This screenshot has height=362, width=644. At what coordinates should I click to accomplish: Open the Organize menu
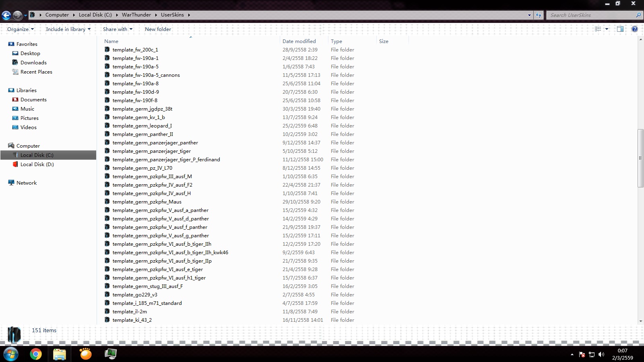(21, 29)
